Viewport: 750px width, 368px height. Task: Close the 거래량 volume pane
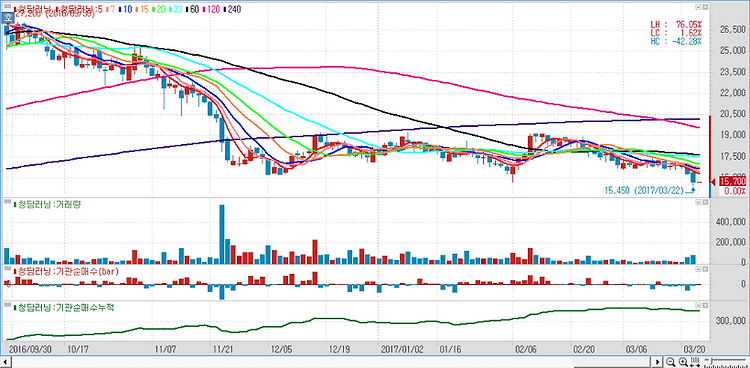coord(705,203)
